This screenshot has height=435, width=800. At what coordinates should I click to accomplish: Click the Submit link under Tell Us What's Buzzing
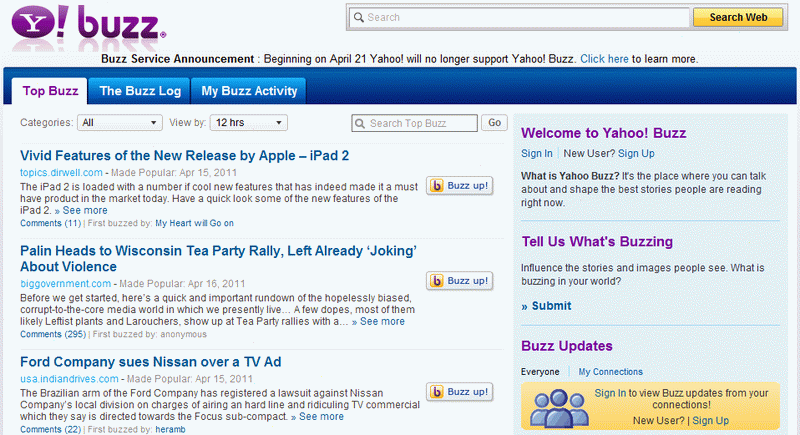click(x=546, y=306)
